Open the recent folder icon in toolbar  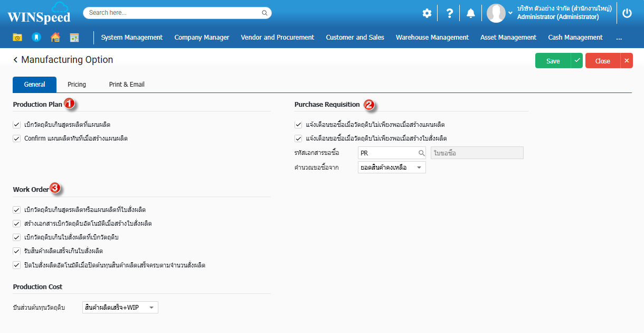pyautogui.click(x=17, y=38)
